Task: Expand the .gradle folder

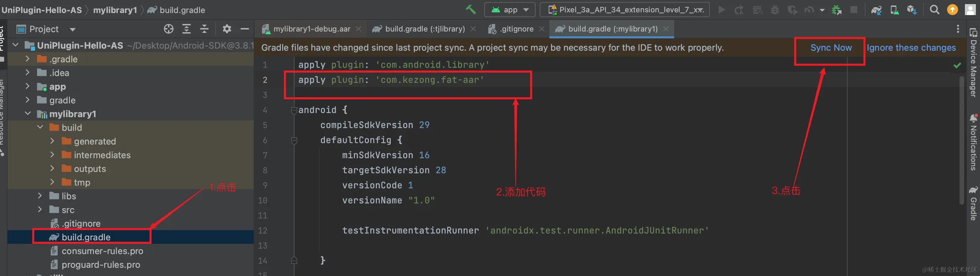Action: [x=27, y=59]
